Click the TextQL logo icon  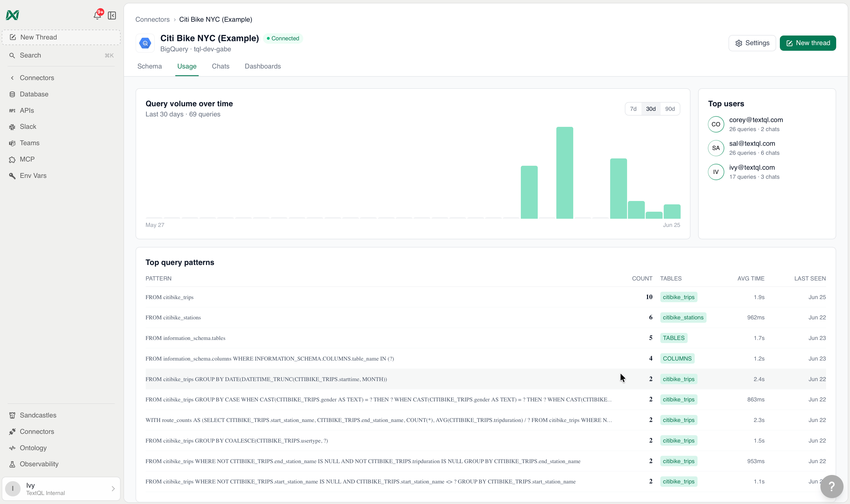13,15
